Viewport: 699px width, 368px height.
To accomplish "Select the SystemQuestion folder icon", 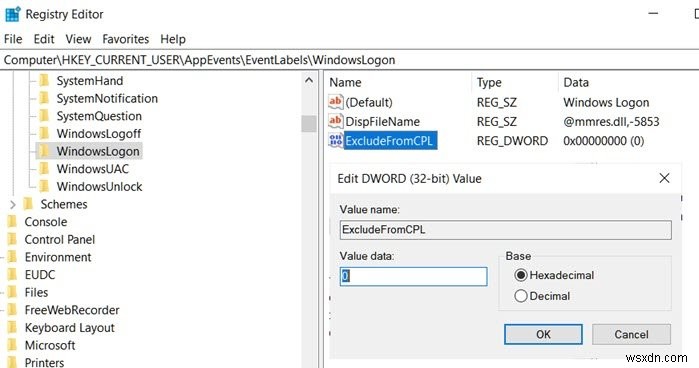I will pyautogui.click(x=44, y=116).
